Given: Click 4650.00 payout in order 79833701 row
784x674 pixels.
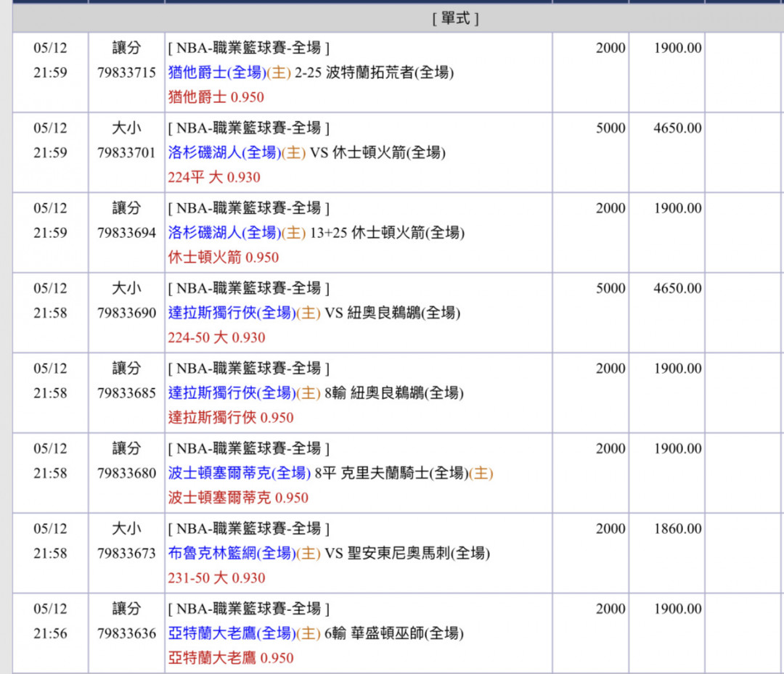Looking at the screenshot, I should point(677,128).
